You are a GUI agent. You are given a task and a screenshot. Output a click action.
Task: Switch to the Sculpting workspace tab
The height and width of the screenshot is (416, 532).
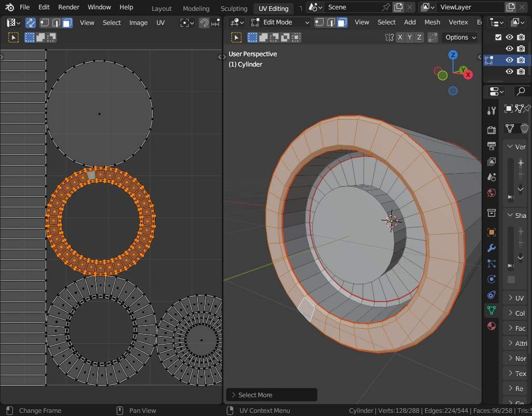point(234,8)
